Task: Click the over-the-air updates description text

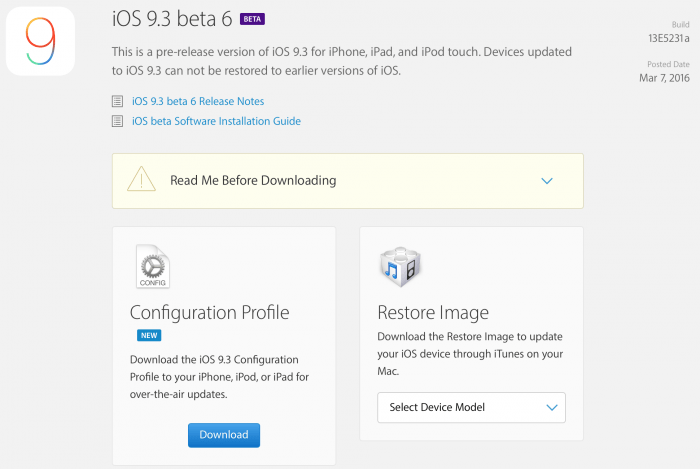Action: [219, 377]
